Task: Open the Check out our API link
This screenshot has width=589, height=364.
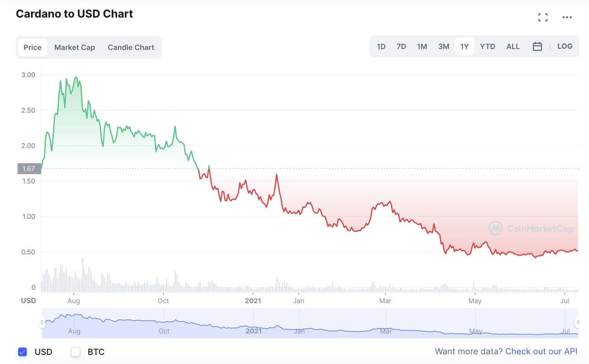Action: [x=541, y=352]
